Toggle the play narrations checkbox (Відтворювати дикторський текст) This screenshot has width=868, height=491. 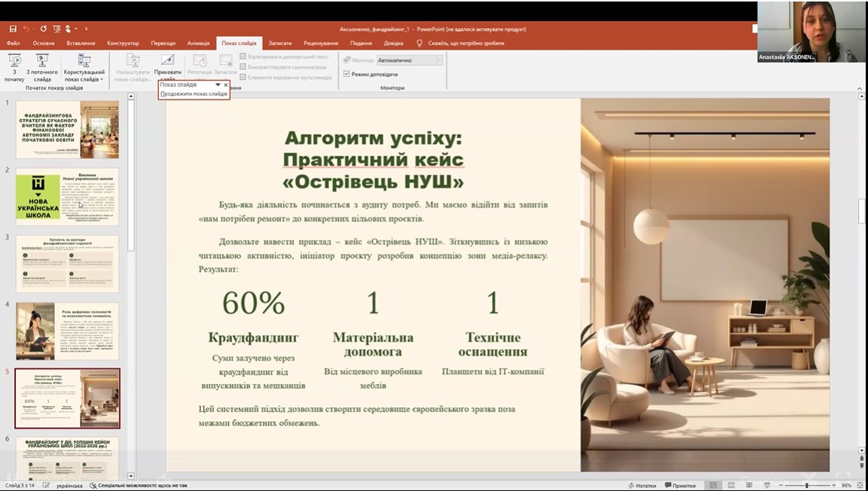[x=243, y=57]
